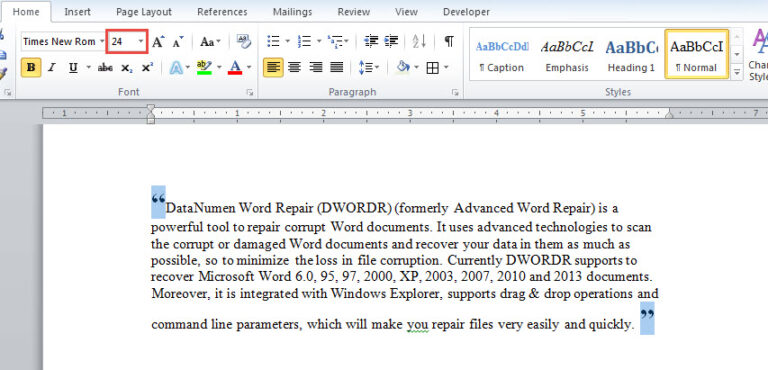The height and width of the screenshot is (370, 768).
Task: Expand underline style dropdown arrow
Action: pos(88,68)
